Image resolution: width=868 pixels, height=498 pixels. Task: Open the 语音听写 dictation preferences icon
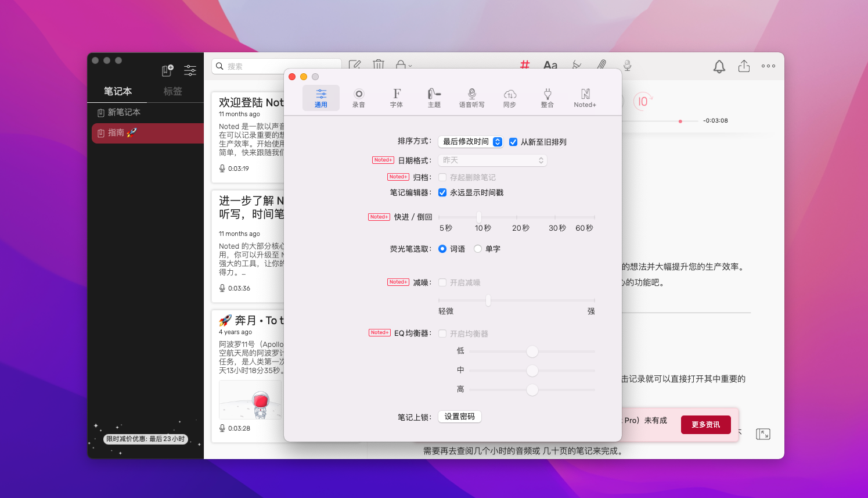click(471, 98)
